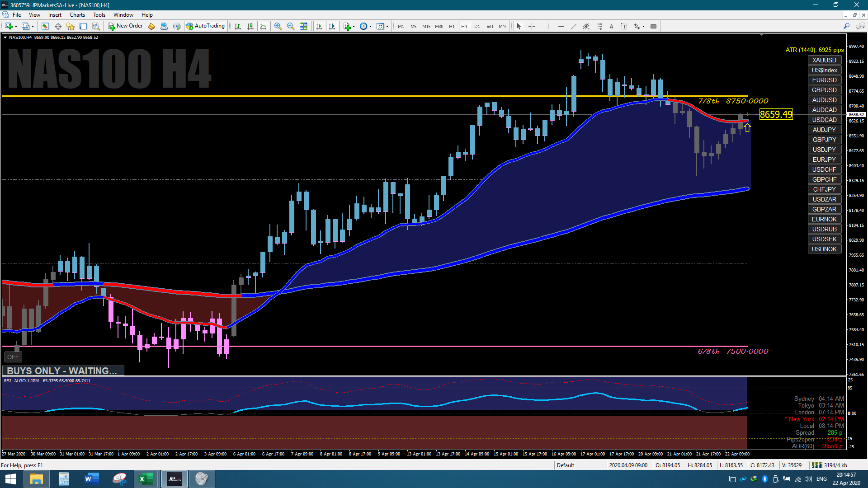Screen dimensions: 868x488
Task: Select the Crosshair tool
Action: pos(532,26)
